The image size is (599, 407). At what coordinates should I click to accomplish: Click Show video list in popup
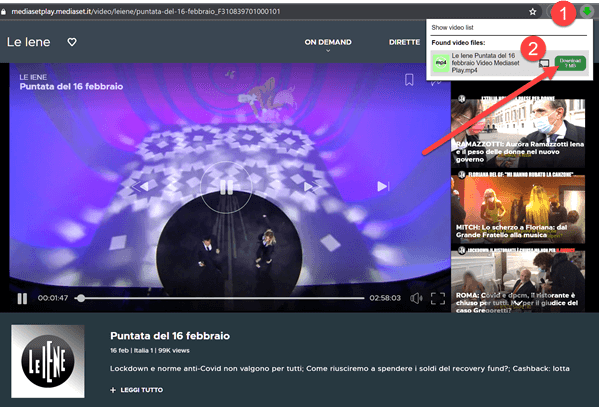click(452, 28)
